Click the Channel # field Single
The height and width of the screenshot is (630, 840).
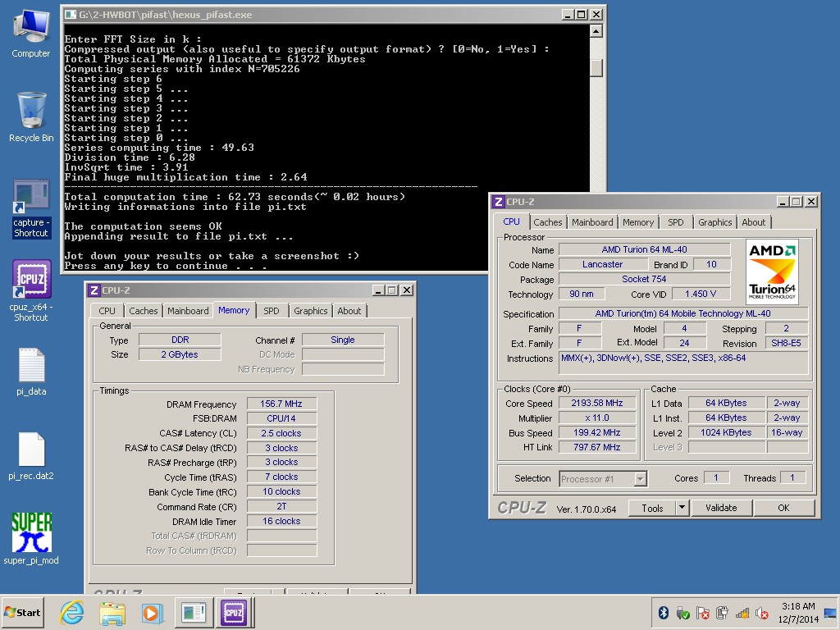[x=343, y=340]
